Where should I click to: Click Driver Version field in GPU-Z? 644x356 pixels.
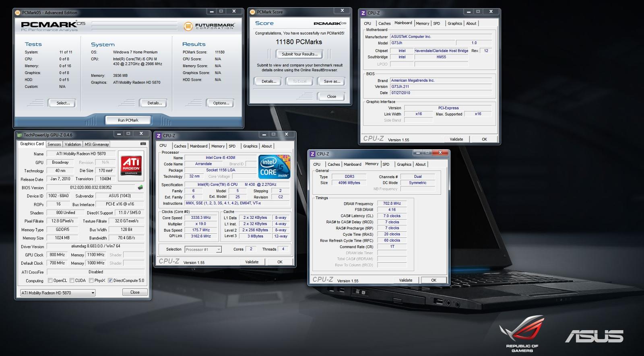[95, 246]
